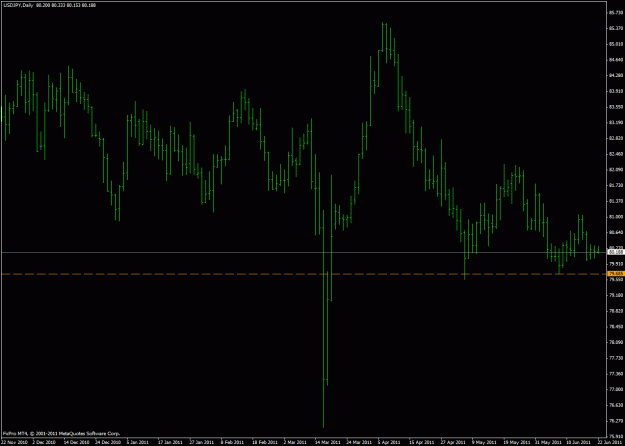Click the 24 Mar 2011 date label

tap(358, 442)
